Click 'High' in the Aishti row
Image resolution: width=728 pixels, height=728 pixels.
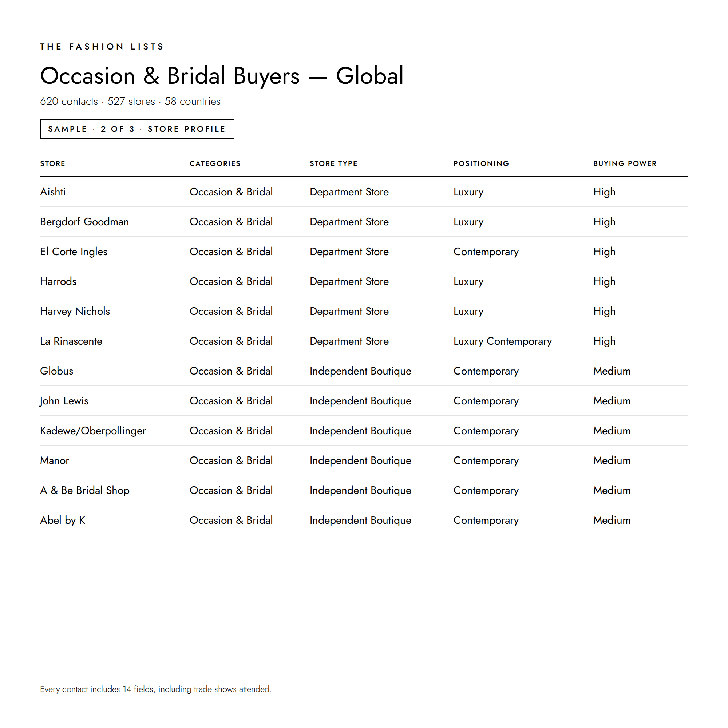tap(604, 192)
